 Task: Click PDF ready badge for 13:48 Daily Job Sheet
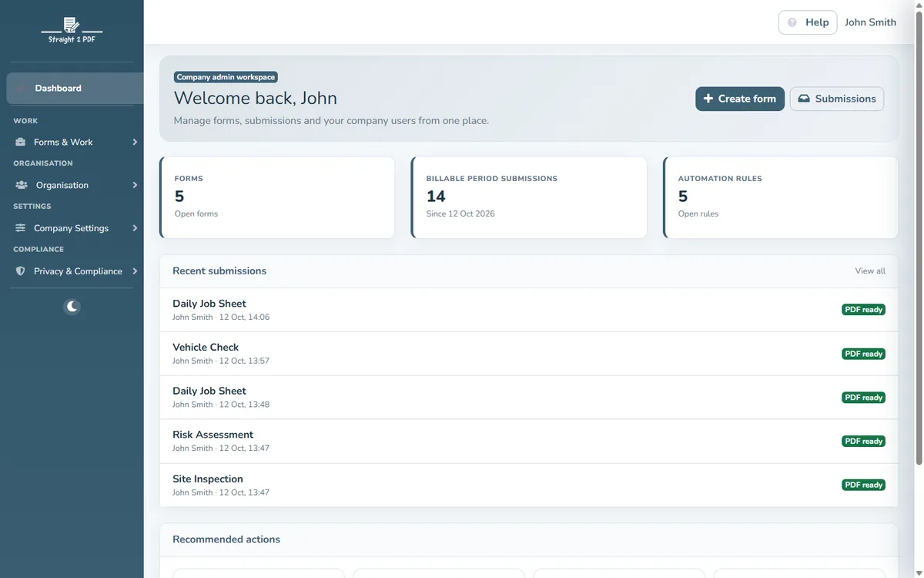(863, 398)
